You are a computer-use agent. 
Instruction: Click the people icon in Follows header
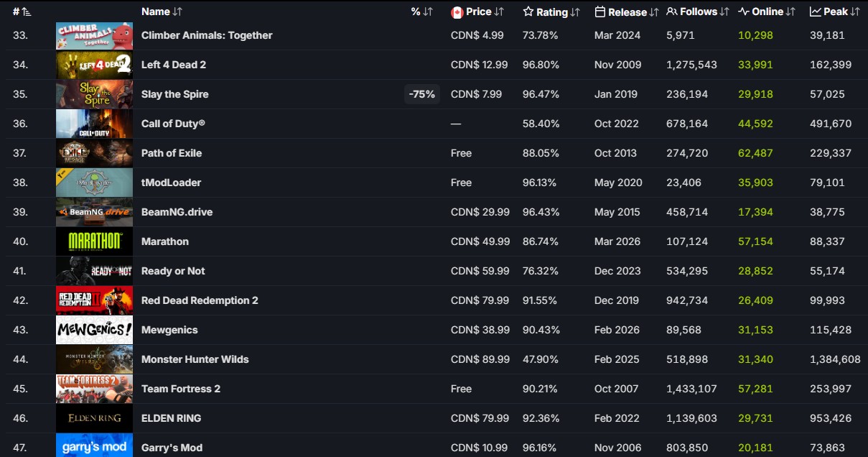(672, 12)
